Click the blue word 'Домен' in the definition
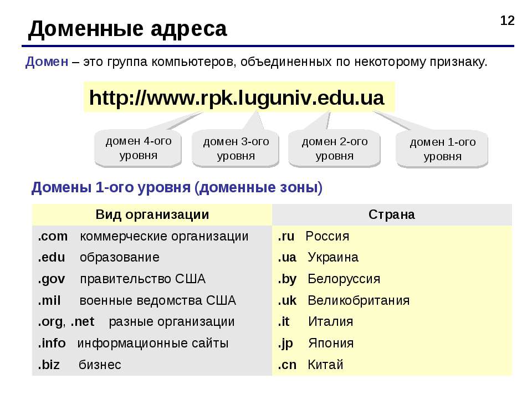Image resolution: width=532 pixels, height=399 pixels. (x=47, y=62)
